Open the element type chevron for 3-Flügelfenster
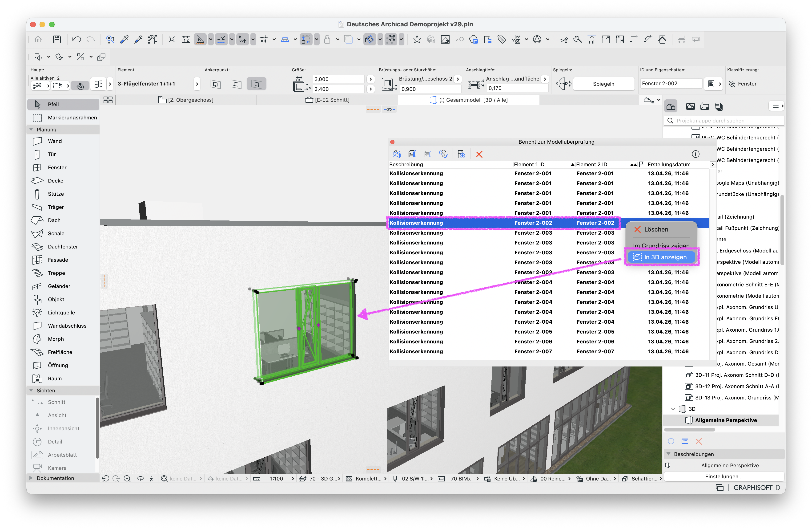This screenshot has width=812, height=529. point(197,84)
